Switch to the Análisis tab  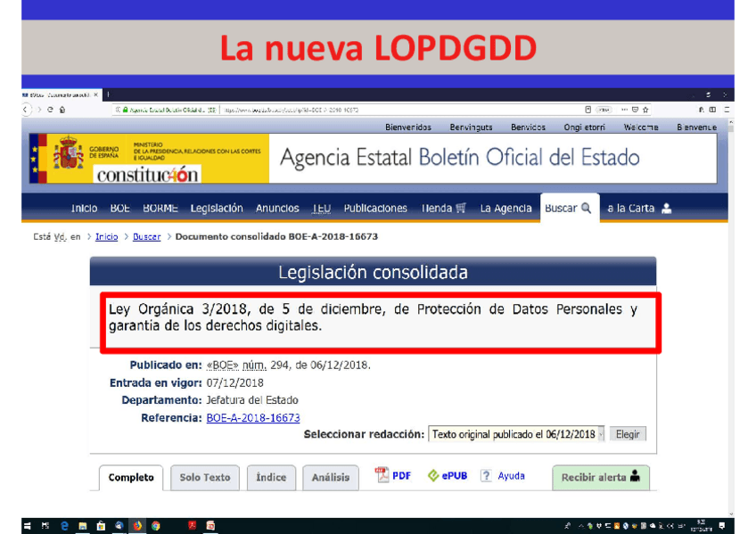tap(330, 478)
